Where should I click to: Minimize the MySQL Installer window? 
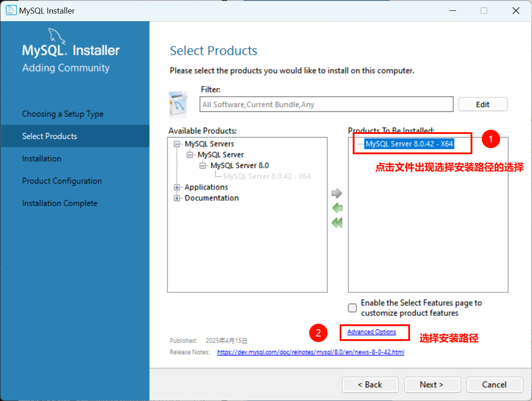[453, 10]
